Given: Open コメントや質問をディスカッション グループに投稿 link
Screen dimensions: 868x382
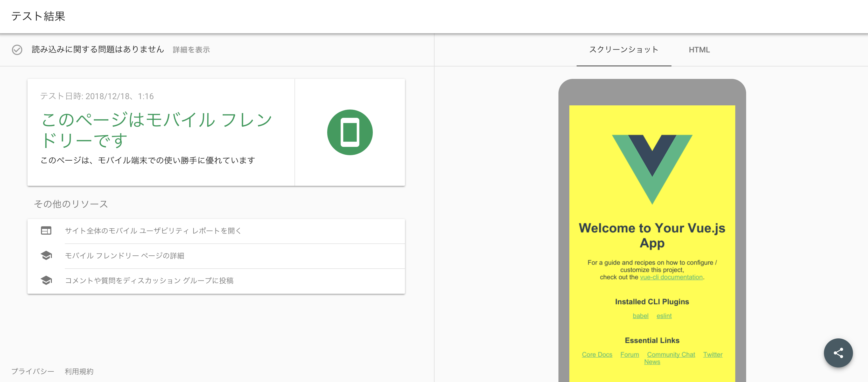Looking at the screenshot, I should (x=149, y=281).
